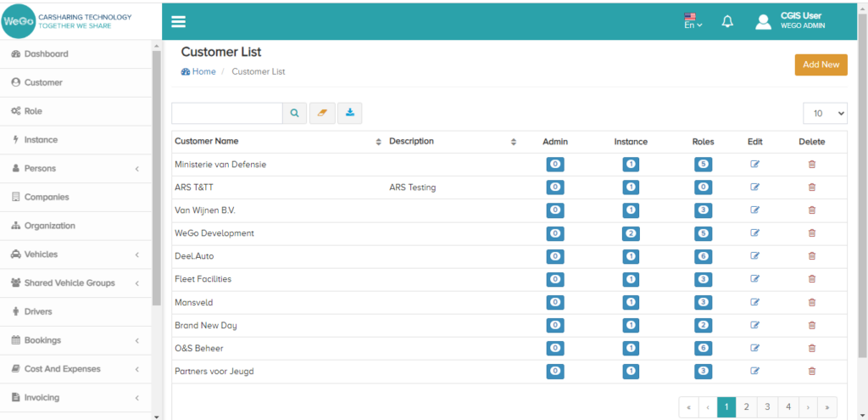This screenshot has width=868, height=420.
Task: Delete the Brand New Day customer
Action: click(811, 325)
